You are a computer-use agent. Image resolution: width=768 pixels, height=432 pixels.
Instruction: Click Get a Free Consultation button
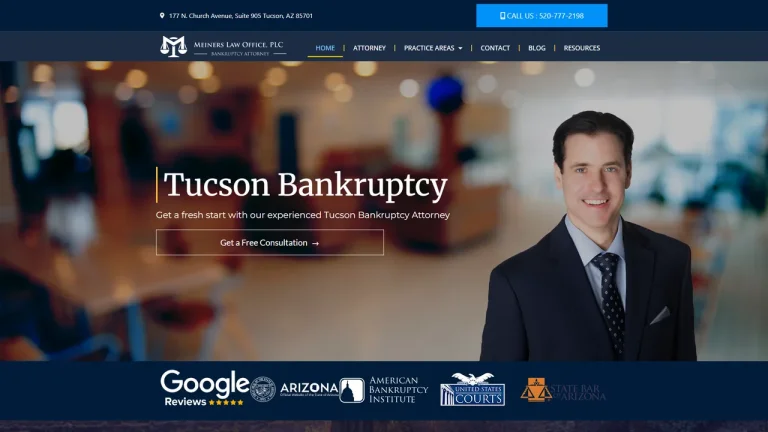pyautogui.click(x=270, y=242)
